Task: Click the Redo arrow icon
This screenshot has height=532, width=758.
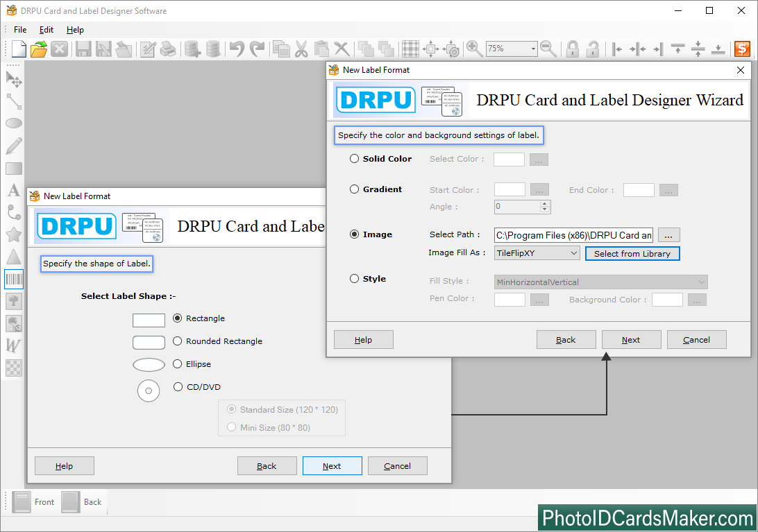Action: pos(257,49)
